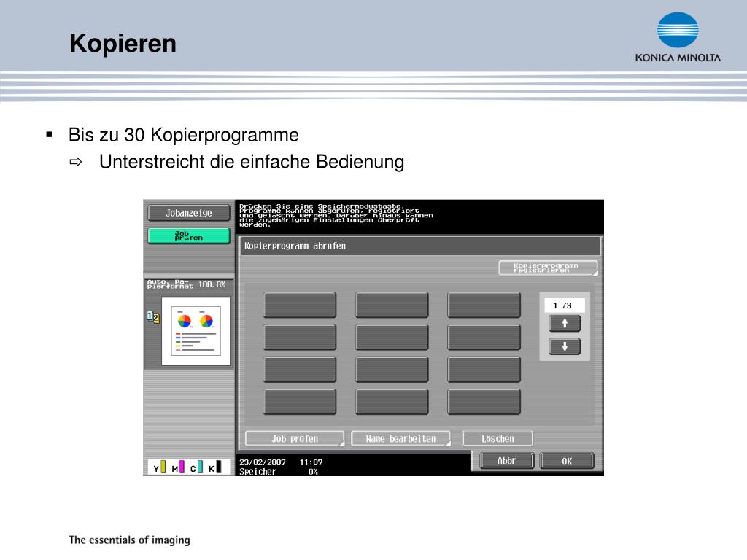The height and width of the screenshot is (560, 747).
Task: Go to previous program page with up arrow
Action: 565,324
